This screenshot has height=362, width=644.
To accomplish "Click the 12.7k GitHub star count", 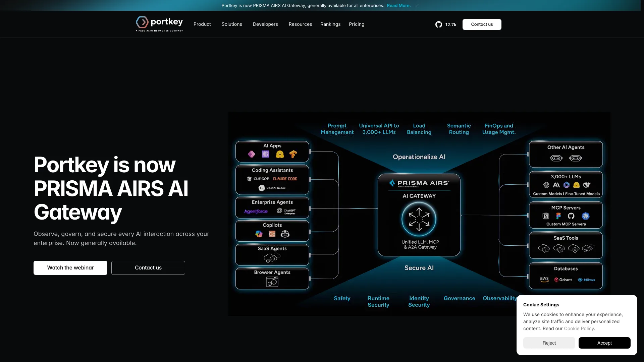I will click(451, 24).
